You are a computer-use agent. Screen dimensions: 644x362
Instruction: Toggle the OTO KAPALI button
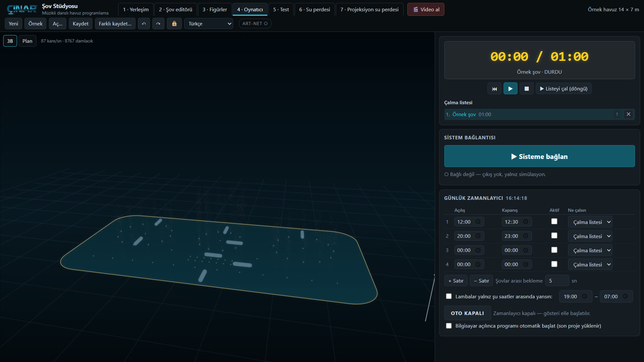click(x=468, y=313)
